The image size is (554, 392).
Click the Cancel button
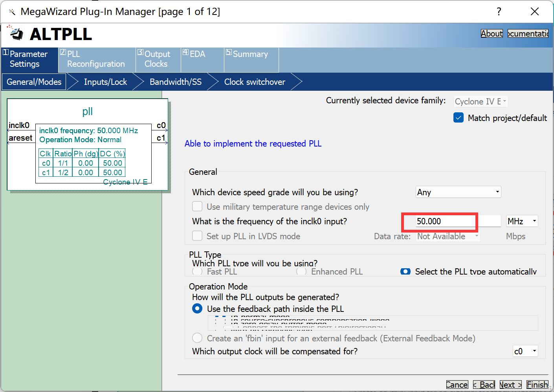457,385
